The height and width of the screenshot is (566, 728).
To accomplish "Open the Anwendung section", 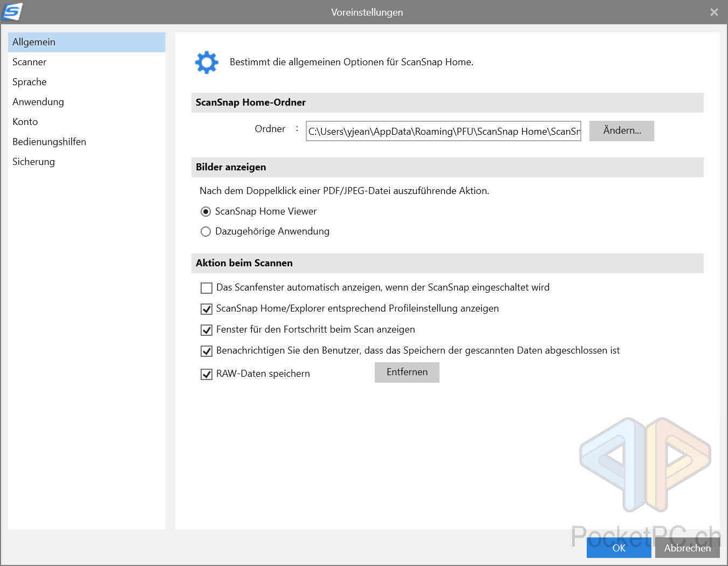I will (x=87, y=102).
